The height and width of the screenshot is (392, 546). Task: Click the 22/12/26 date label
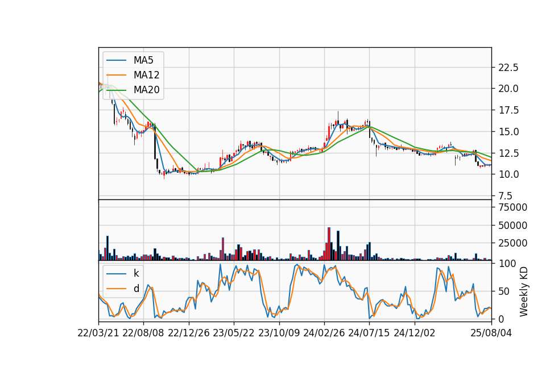[189, 333]
